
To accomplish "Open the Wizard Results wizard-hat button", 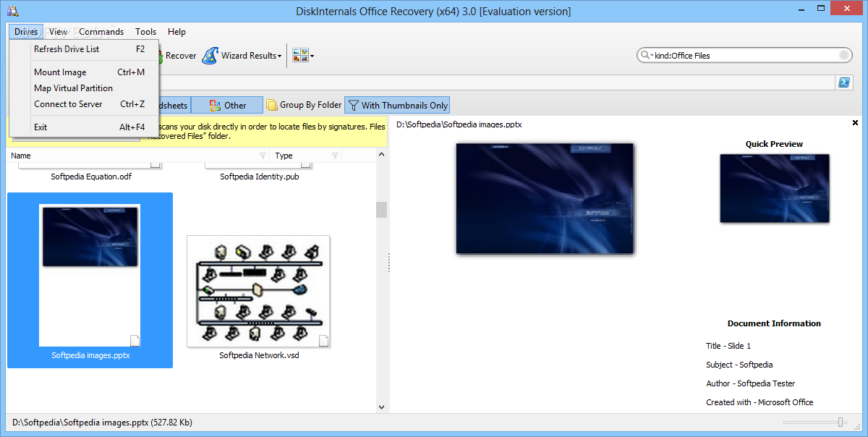I will [x=210, y=56].
